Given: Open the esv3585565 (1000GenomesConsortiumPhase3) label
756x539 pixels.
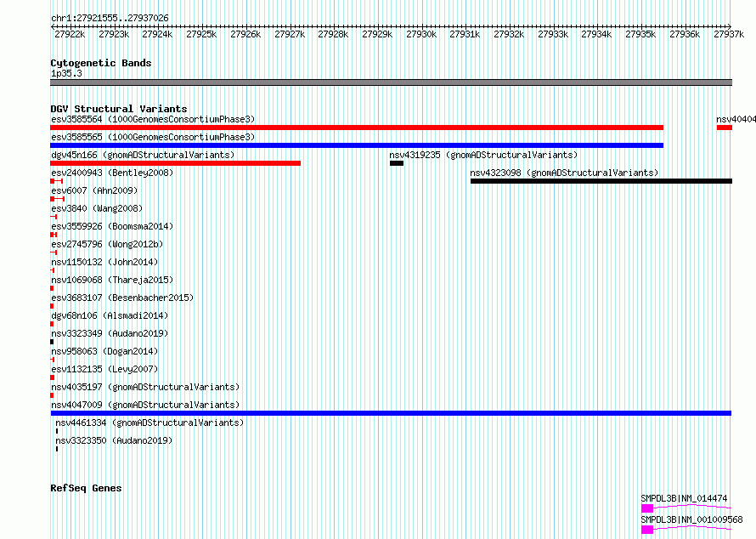Looking at the screenshot, I should (153, 137).
